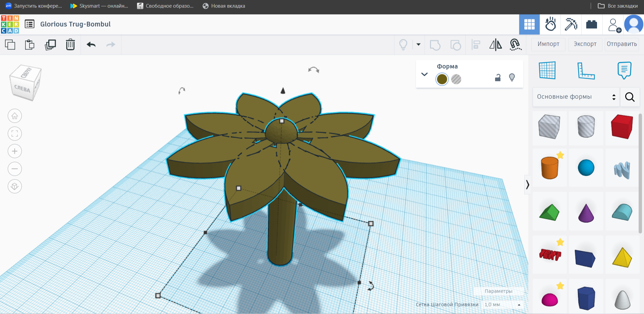
Task: Choose the green roof shape
Action: click(x=549, y=212)
